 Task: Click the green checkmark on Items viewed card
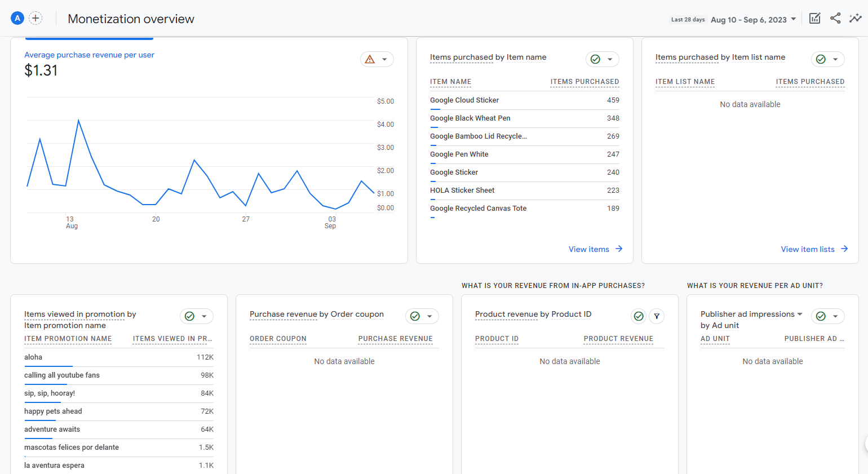(x=190, y=316)
